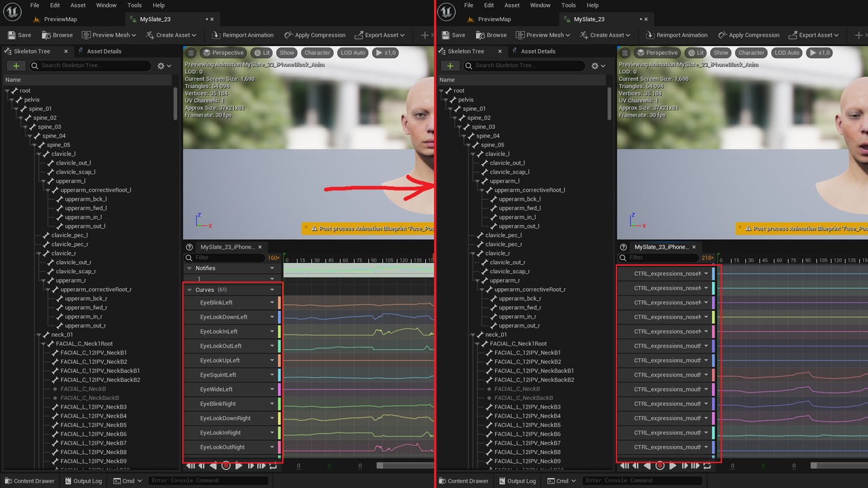Viewport: 868px width, 488px height.
Task: Open the Lit view mode in left viewport
Action: 262,53
